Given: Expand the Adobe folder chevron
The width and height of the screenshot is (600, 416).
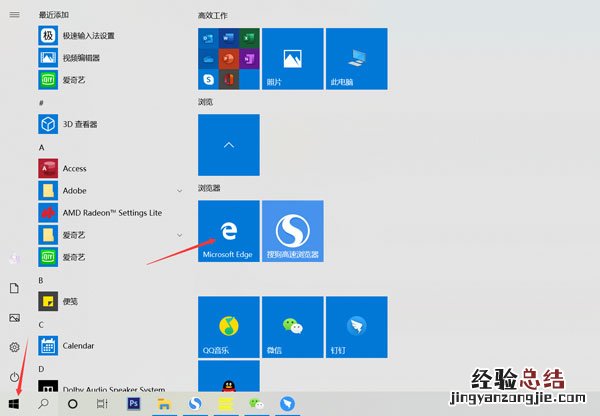Looking at the screenshot, I should [179, 190].
